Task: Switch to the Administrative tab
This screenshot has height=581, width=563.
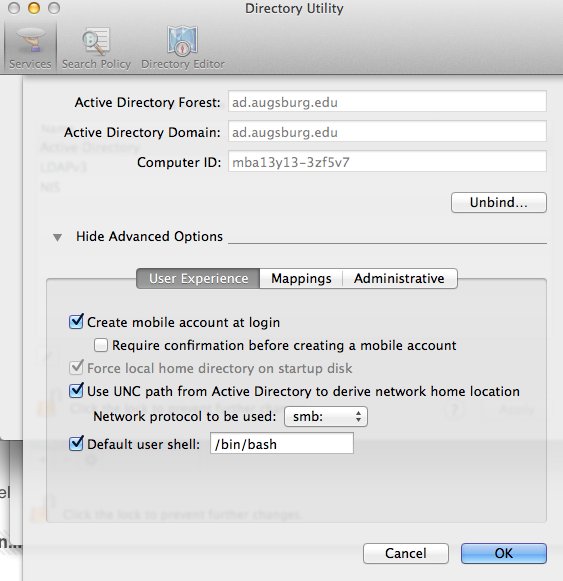Action: pos(400,278)
